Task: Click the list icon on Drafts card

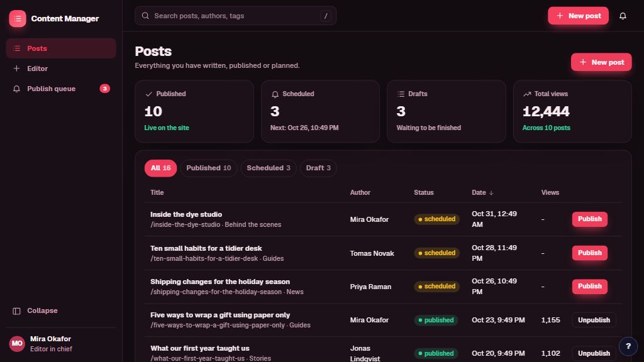Action: [x=401, y=94]
